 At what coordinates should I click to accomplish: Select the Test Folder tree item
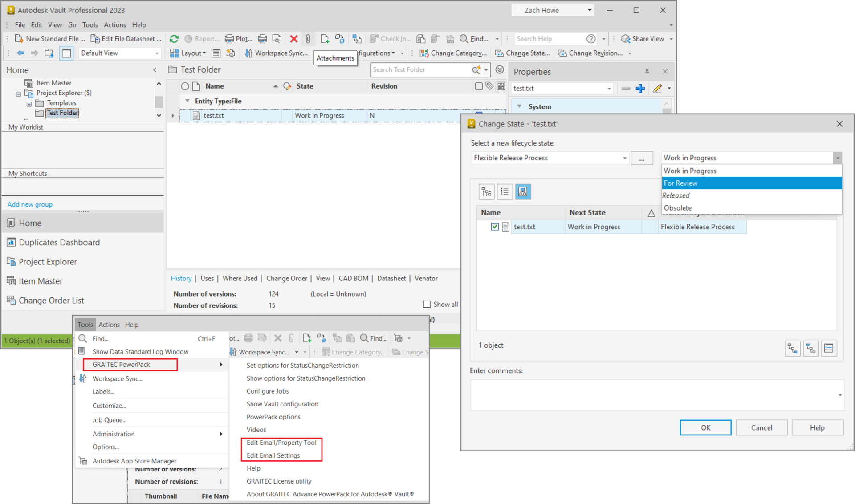pos(62,113)
